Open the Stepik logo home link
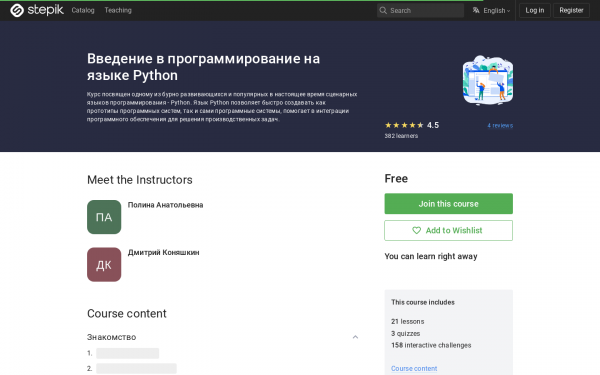This screenshot has height=375, width=600. [37, 10]
